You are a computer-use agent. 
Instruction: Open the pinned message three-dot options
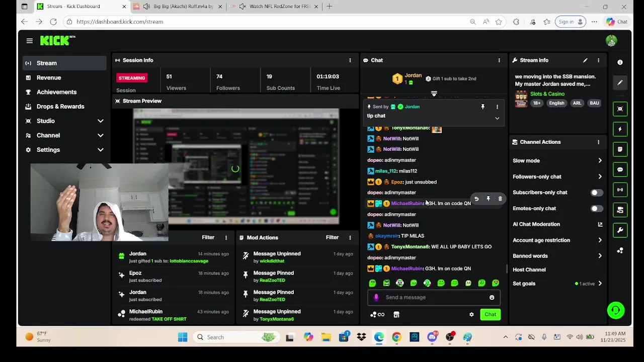coord(497,107)
